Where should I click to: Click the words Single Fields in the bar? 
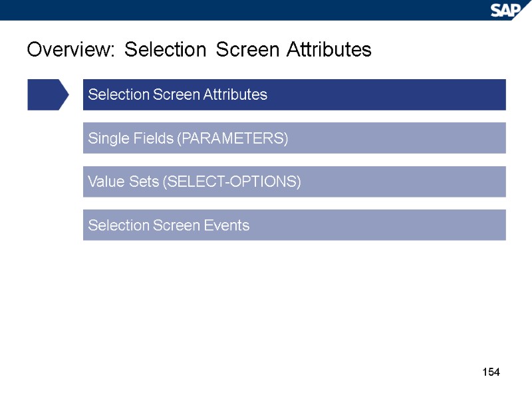click(122, 139)
